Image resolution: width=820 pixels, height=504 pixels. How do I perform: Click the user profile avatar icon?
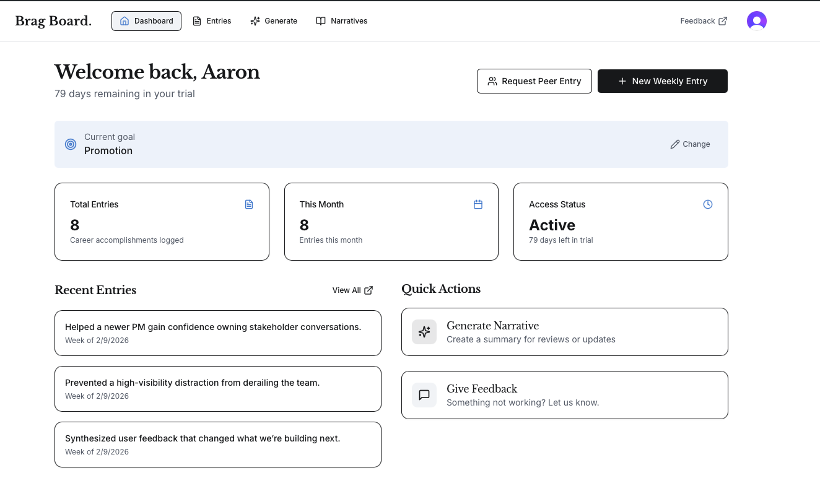tap(756, 21)
